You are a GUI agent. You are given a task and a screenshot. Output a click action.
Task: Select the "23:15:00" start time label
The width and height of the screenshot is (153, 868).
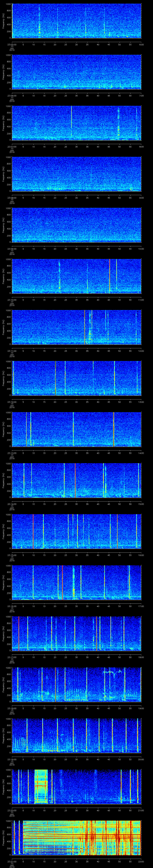[12, 555]
